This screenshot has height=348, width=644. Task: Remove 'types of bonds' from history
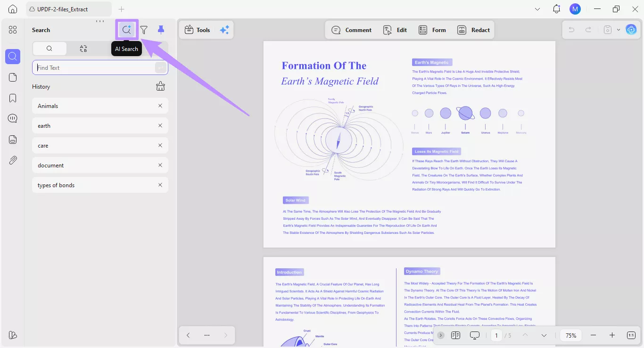click(160, 185)
